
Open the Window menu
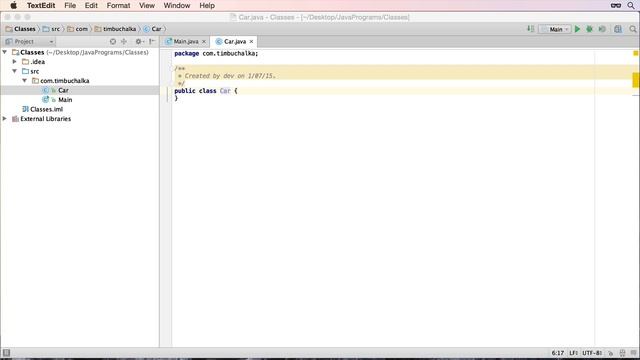pos(177,5)
